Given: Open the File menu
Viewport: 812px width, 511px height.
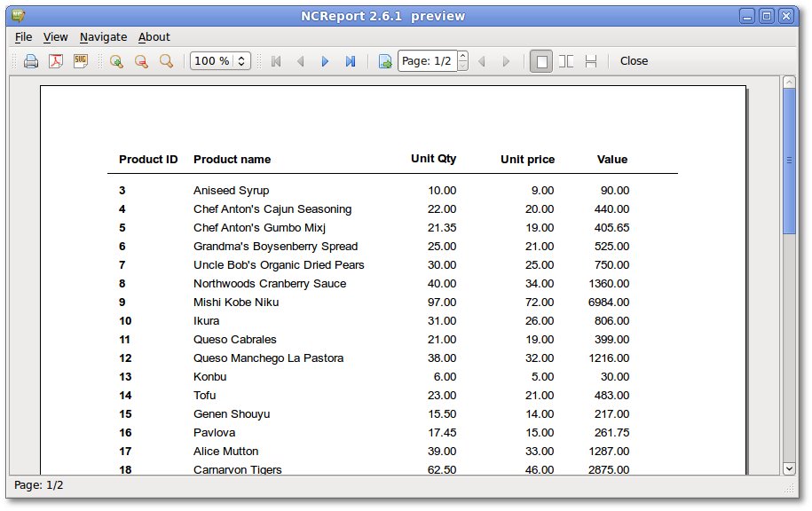Looking at the screenshot, I should tap(23, 37).
